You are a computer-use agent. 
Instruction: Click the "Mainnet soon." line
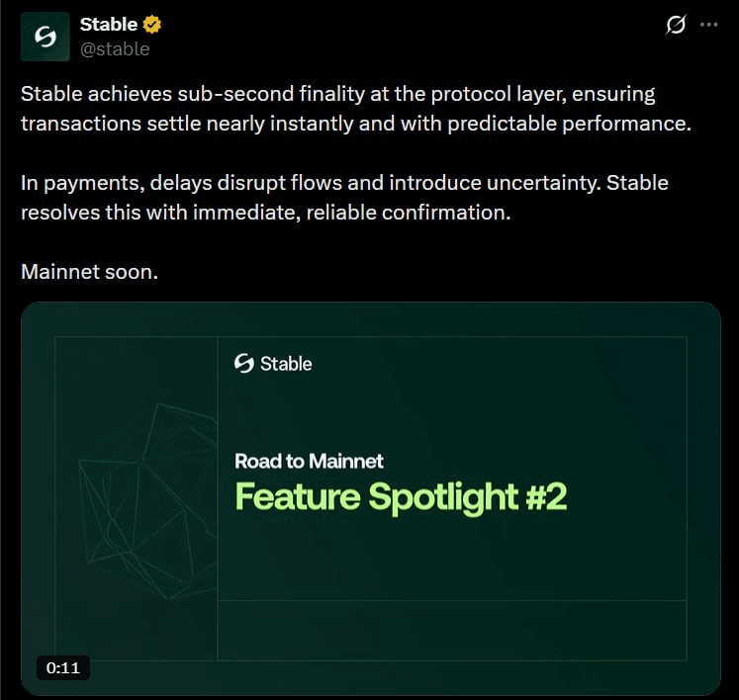(89, 272)
